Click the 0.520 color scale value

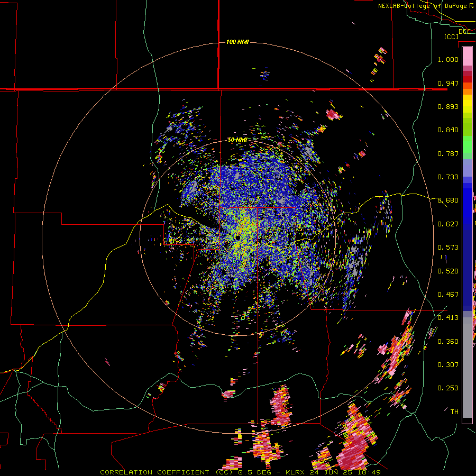[448, 271]
